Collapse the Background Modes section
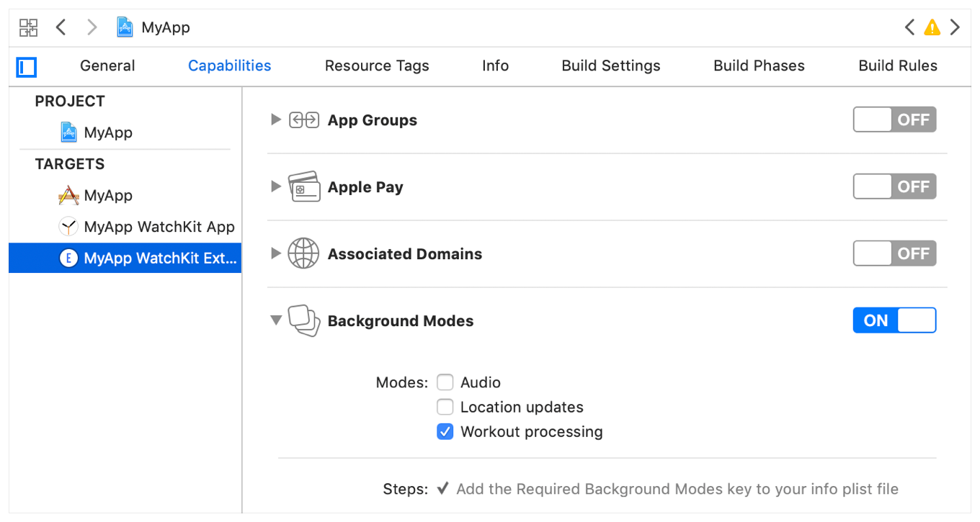The image size is (980, 522). [x=275, y=321]
